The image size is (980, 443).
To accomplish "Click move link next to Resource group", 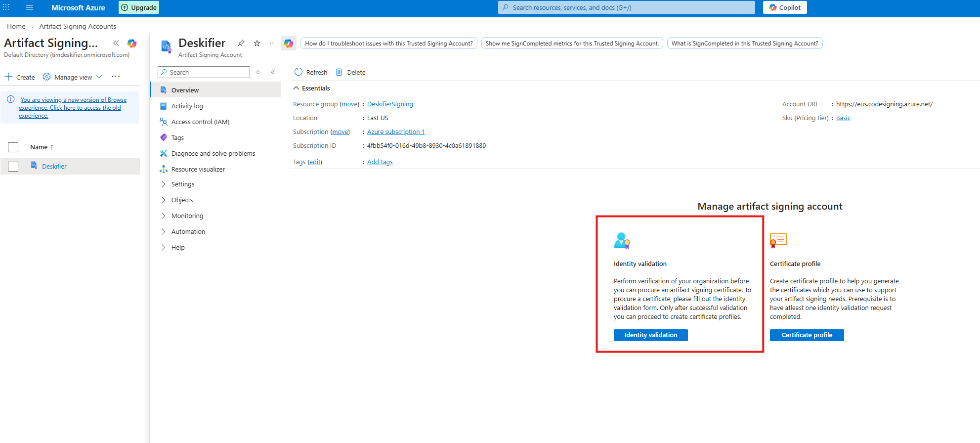I will click(x=349, y=104).
